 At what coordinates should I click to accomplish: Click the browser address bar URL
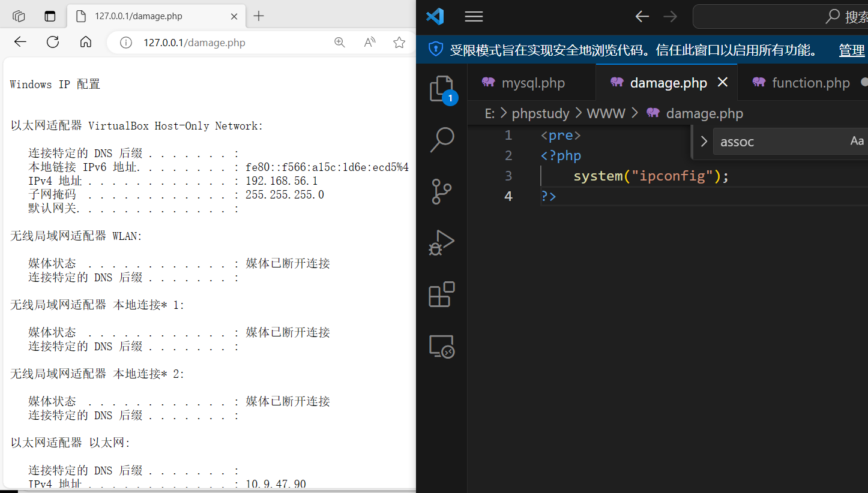tap(194, 43)
